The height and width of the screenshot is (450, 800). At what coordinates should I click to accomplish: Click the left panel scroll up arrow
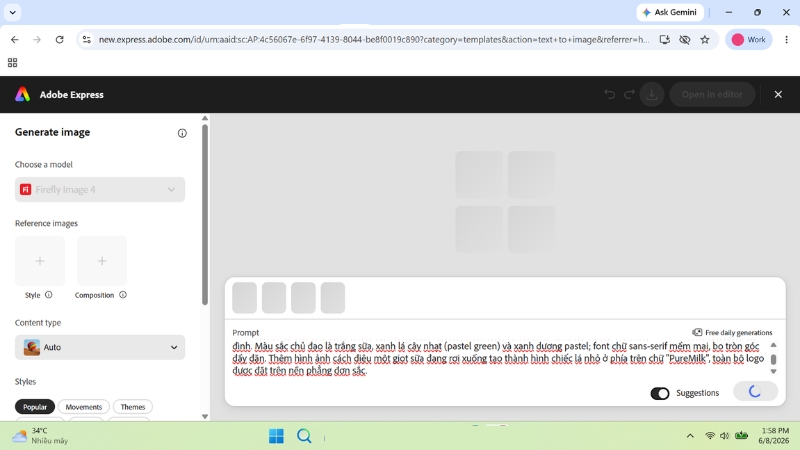[205, 118]
